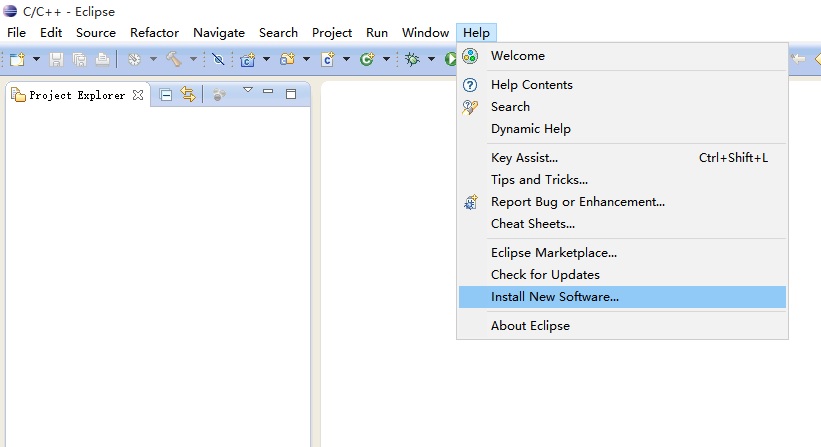Click the grey filter icon in Project Explorer

coord(219,95)
